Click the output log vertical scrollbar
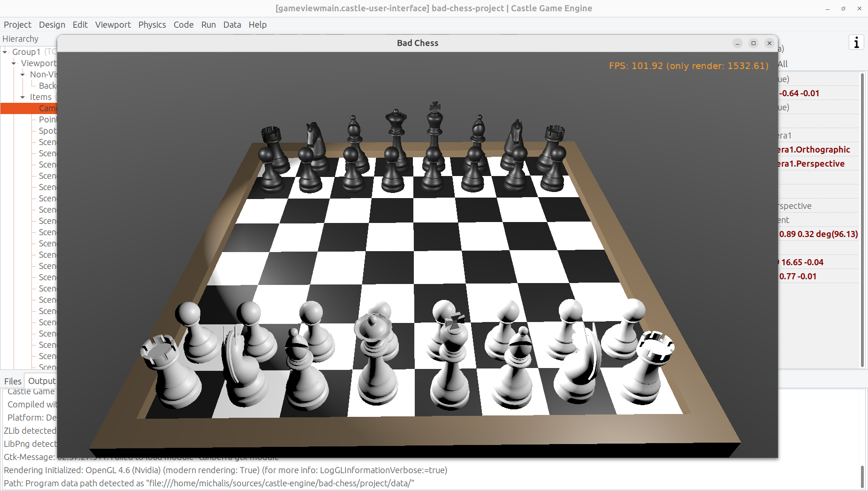Image resolution: width=868 pixels, height=491 pixels. [862, 477]
